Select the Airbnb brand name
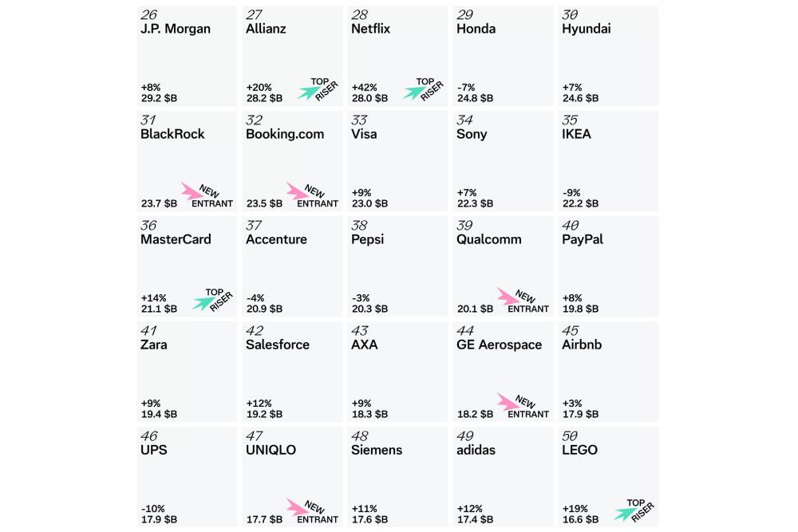The width and height of the screenshot is (798, 532). pyautogui.click(x=582, y=345)
